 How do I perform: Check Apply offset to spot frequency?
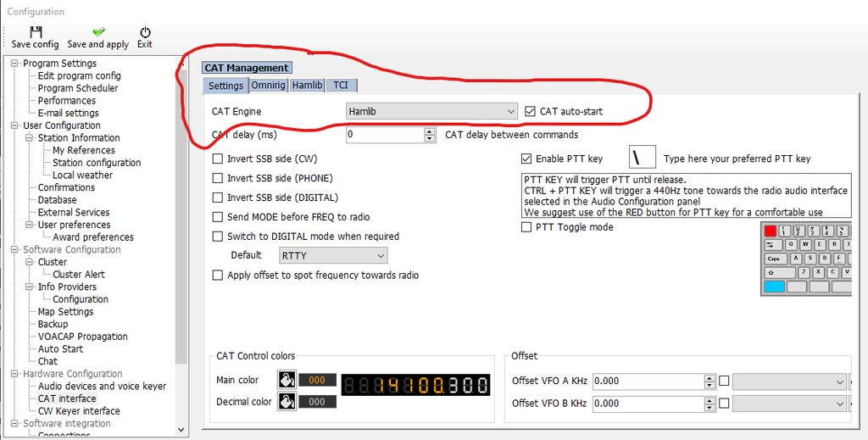pos(218,275)
